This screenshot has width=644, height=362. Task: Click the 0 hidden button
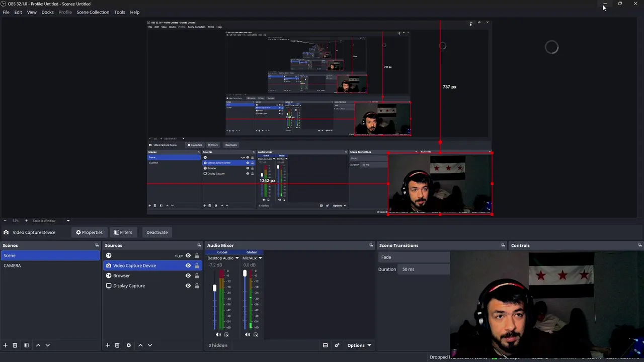pos(218,345)
